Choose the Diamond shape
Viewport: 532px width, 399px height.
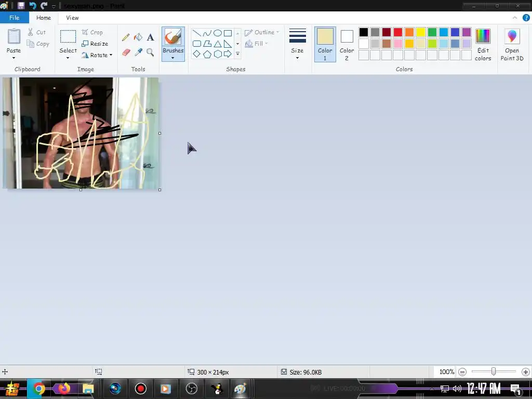(x=196, y=54)
